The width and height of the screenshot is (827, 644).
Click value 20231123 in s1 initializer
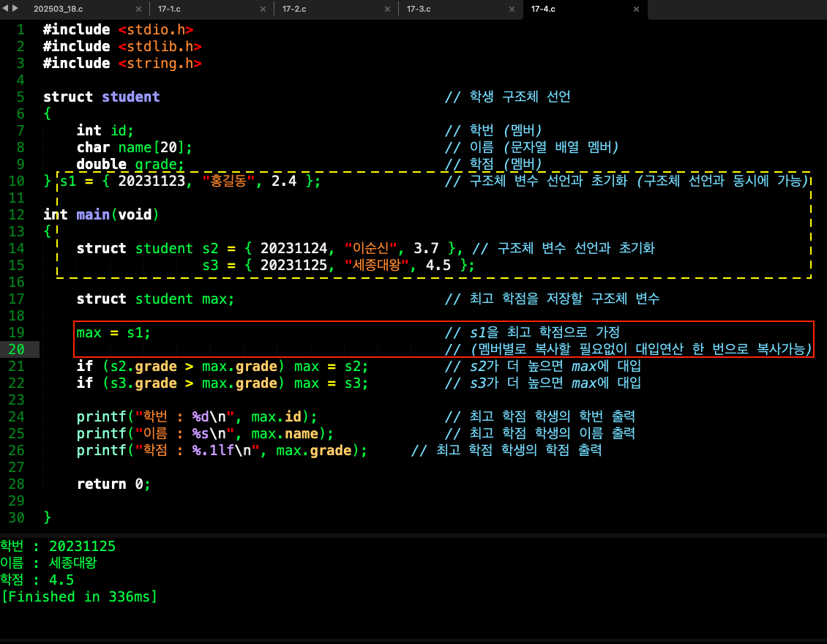coord(152,181)
